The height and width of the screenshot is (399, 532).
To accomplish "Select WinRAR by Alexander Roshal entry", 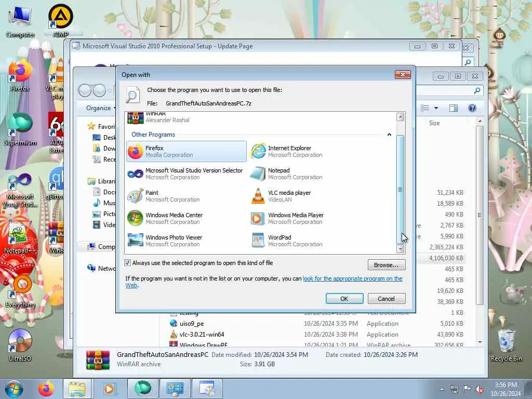I will point(187,118).
